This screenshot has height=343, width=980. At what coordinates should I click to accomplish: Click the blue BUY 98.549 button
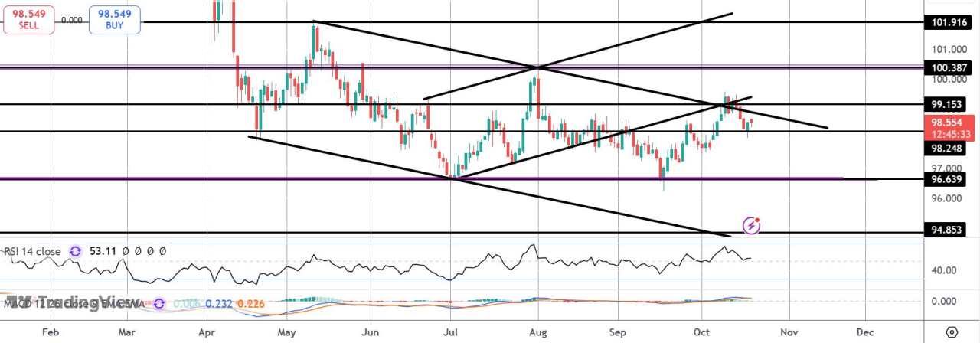[114, 20]
